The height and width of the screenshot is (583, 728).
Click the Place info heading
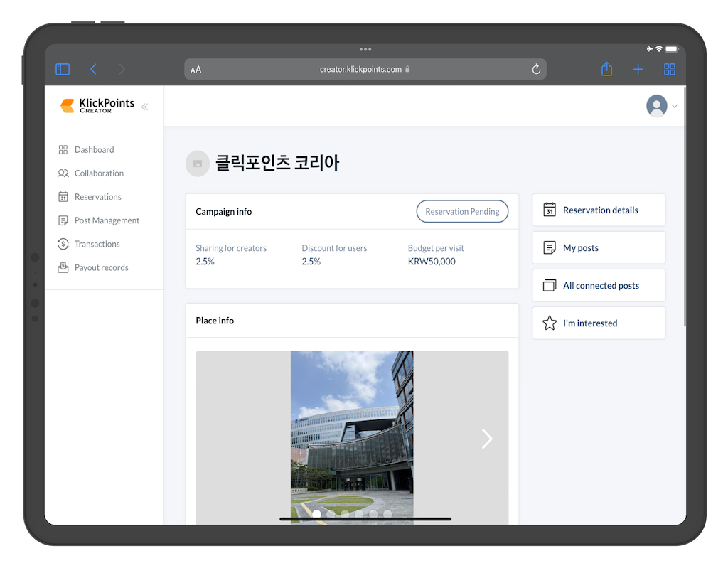(215, 321)
